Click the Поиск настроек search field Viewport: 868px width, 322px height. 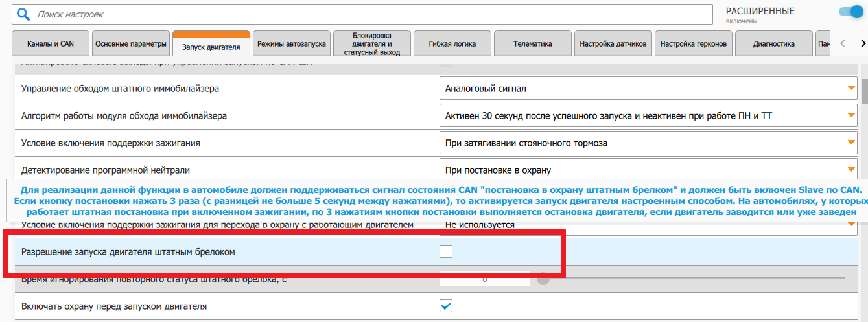click(x=376, y=14)
